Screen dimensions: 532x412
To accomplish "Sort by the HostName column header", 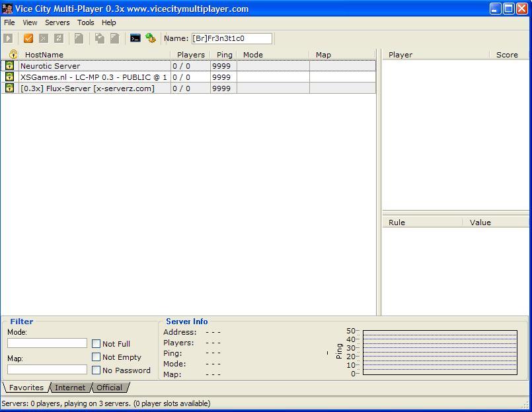I will [95, 55].
